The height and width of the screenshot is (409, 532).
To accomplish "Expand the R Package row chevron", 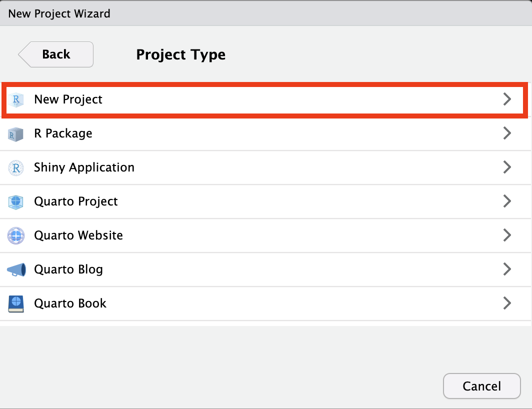I will (507, 133).
